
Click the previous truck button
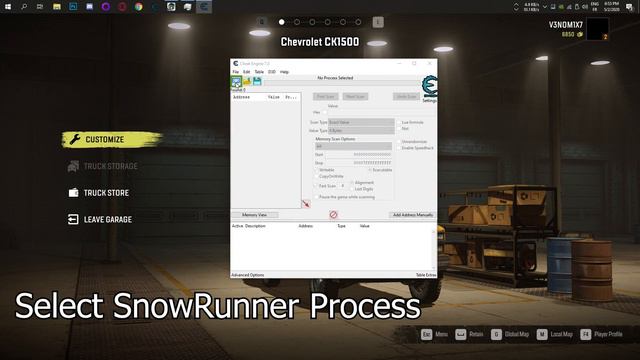click(262, 22)
